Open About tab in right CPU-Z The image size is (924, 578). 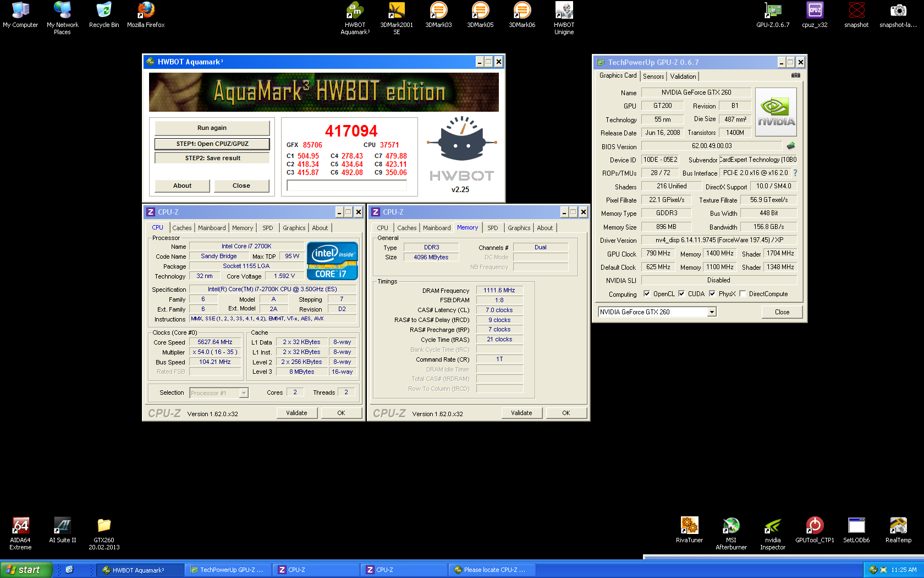[x=545, y=228]
